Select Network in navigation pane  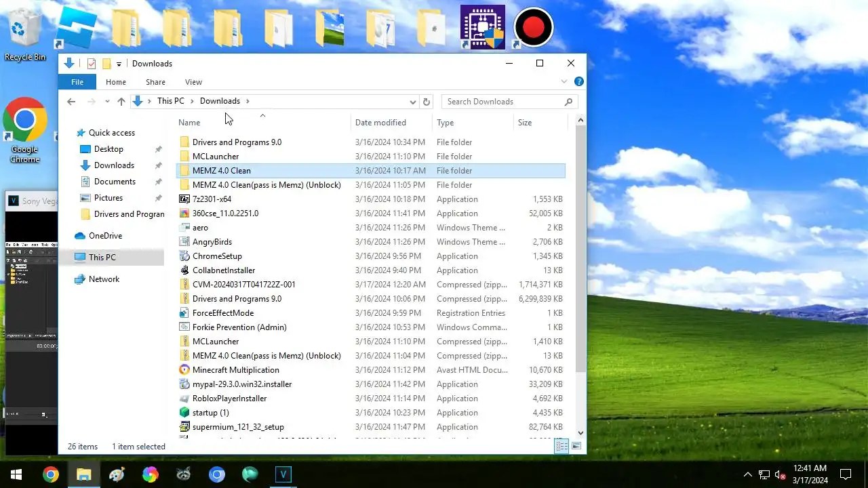[104, 279]
